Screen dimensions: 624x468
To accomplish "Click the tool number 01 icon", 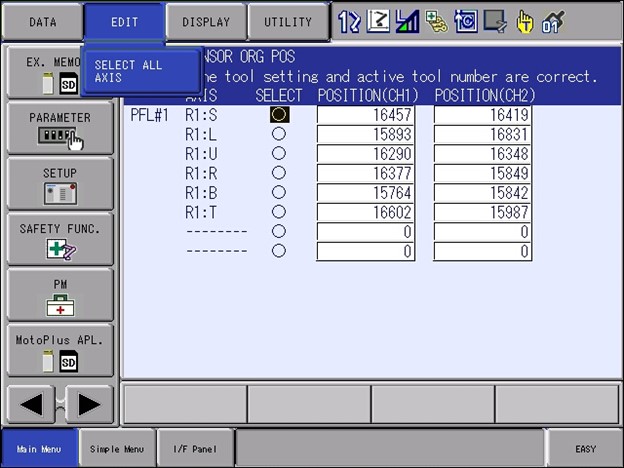I will [x=552, y=21].
